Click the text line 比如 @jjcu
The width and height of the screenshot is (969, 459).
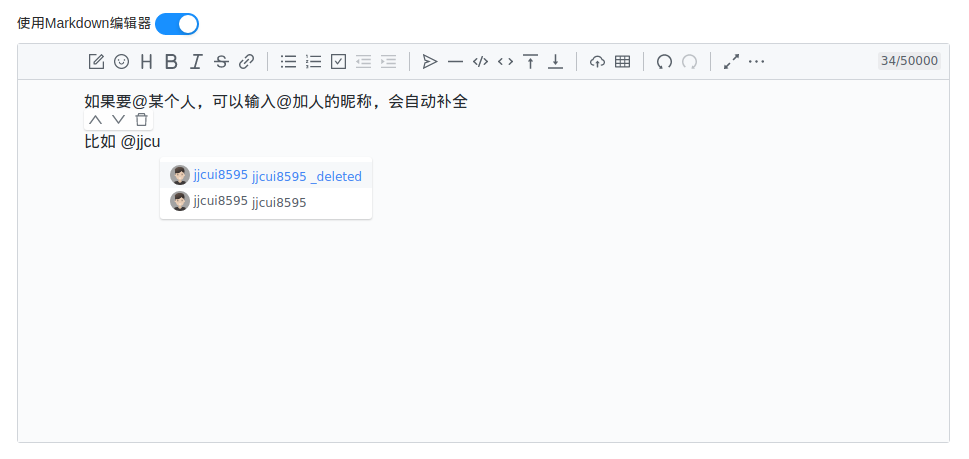[122, 141]
